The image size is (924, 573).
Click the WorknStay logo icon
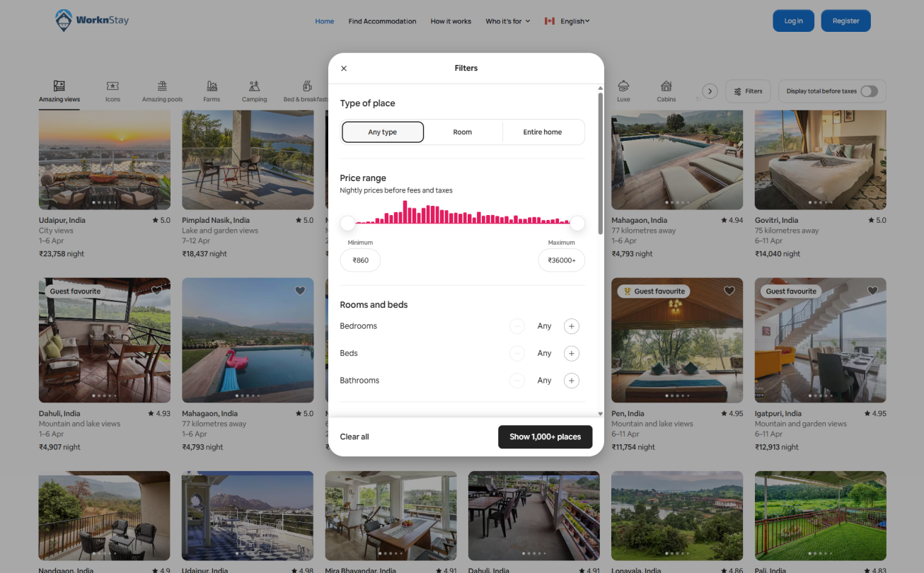point(64,21)
